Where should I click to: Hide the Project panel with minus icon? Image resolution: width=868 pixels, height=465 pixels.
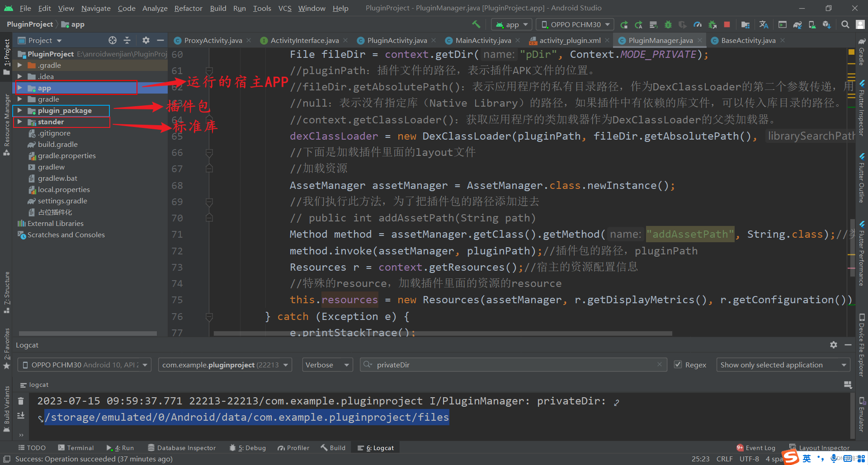(x=160, y=40)
